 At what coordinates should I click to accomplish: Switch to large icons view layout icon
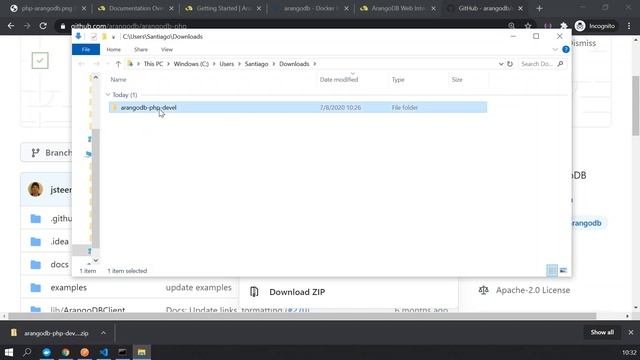click(x=563, y=271)
